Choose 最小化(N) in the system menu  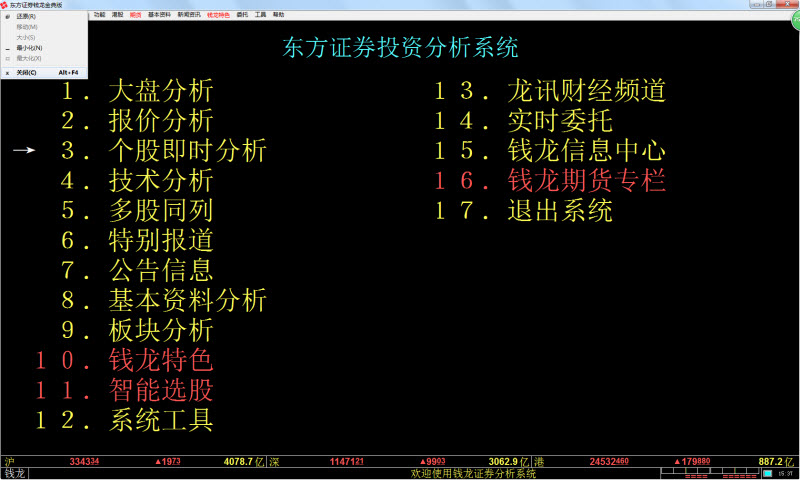[x=44, y=48]
